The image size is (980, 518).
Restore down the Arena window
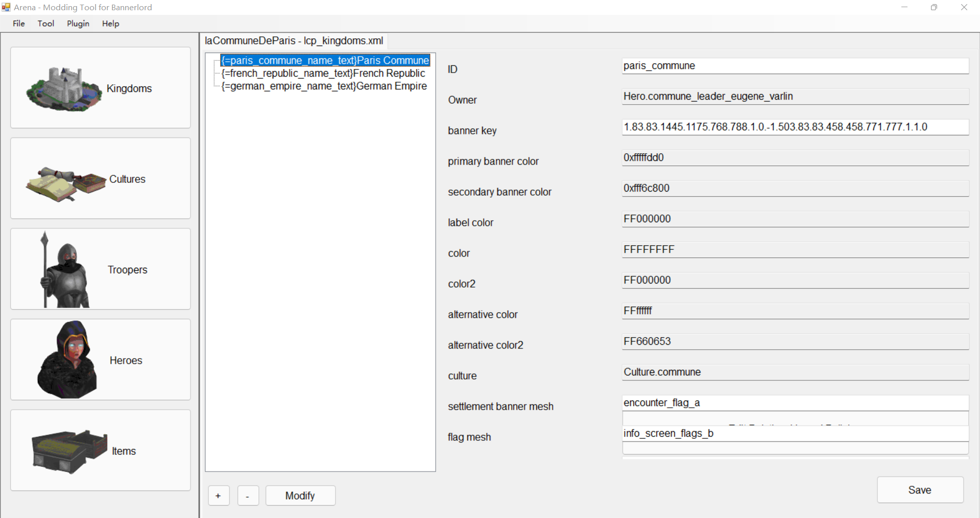pos(934,7)
